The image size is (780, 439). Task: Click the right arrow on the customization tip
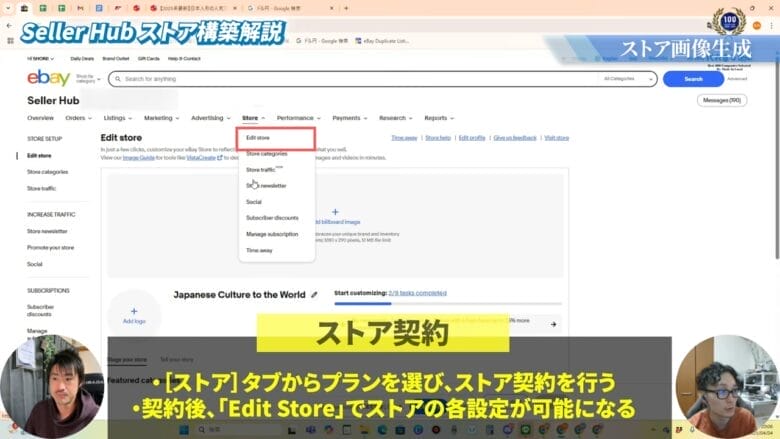click(x=554, y=324)
